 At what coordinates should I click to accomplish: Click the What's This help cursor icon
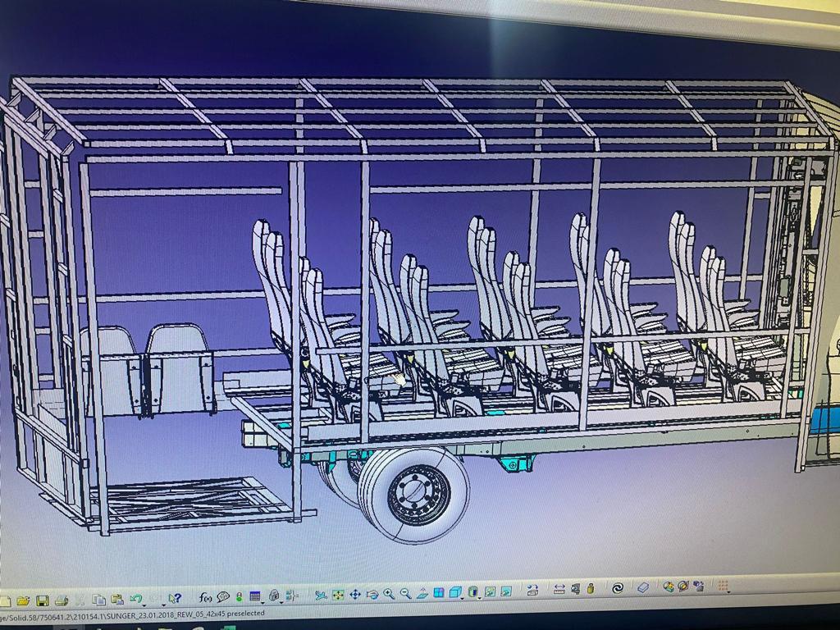[175, 598]
